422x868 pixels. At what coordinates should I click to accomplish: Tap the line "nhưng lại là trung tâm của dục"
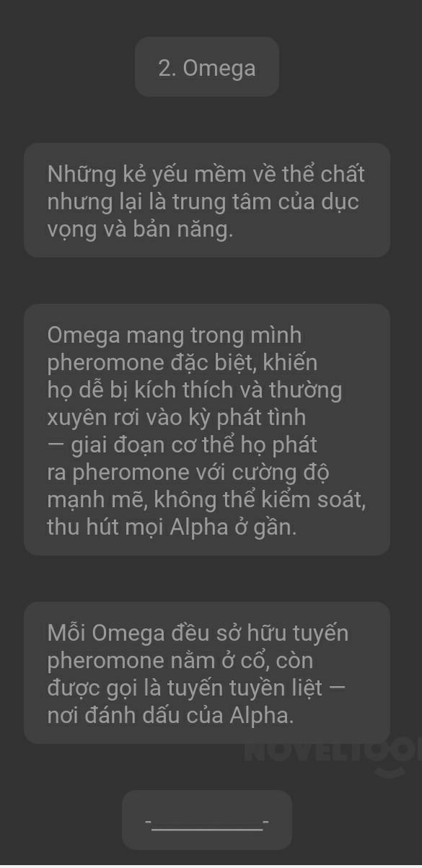pos(203,202)
